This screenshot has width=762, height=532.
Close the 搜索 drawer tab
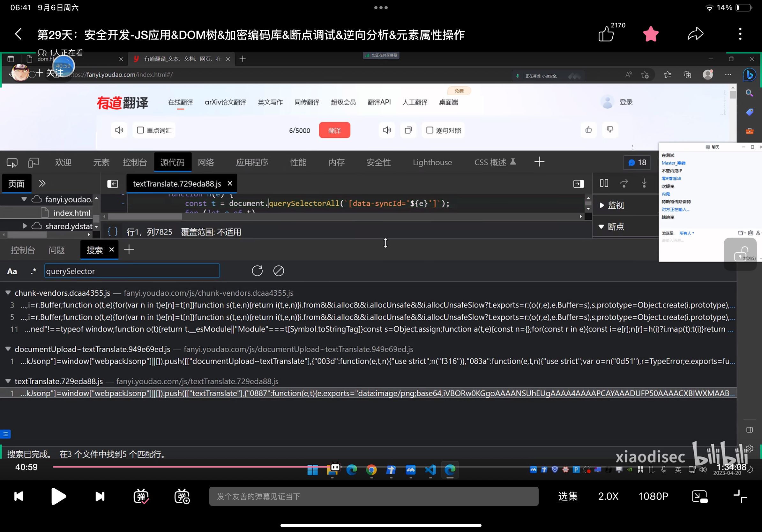coord(111,249)
